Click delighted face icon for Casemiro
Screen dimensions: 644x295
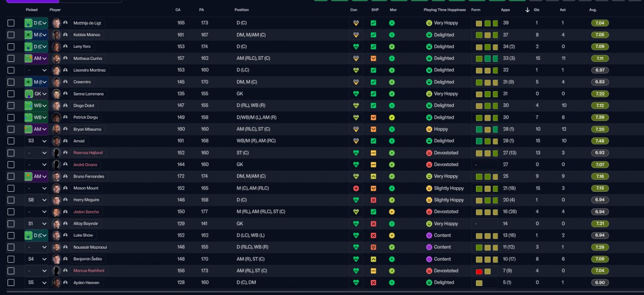[x=429, y=82]
